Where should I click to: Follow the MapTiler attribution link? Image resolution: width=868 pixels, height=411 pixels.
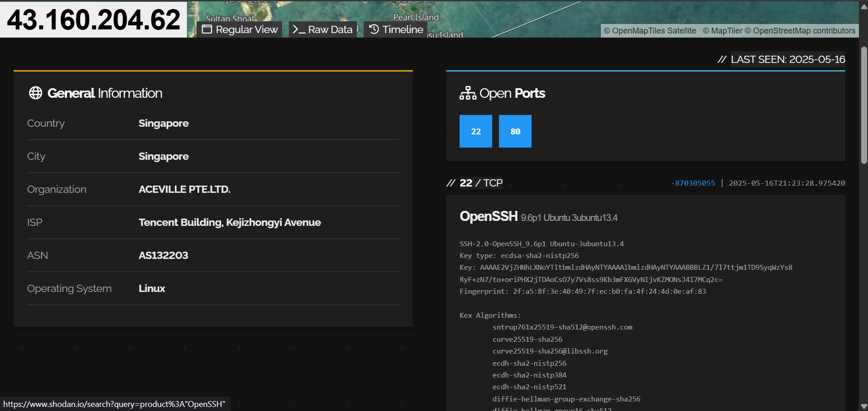click(723, 31)
